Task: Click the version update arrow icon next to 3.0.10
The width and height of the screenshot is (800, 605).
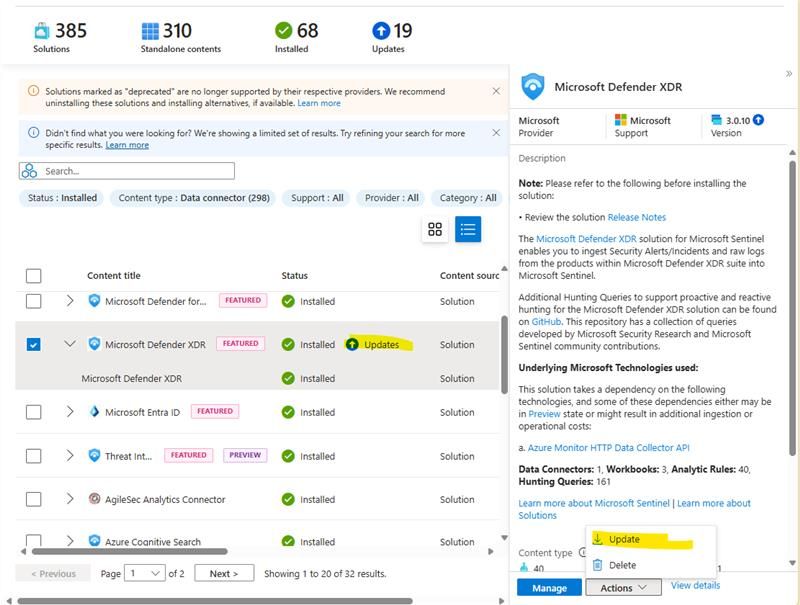Action: click(759, 120)
